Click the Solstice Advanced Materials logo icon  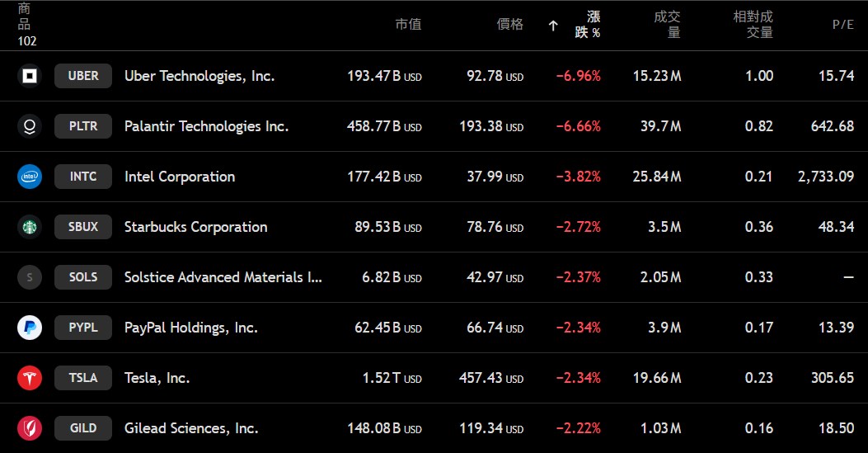tap(30, 277)
